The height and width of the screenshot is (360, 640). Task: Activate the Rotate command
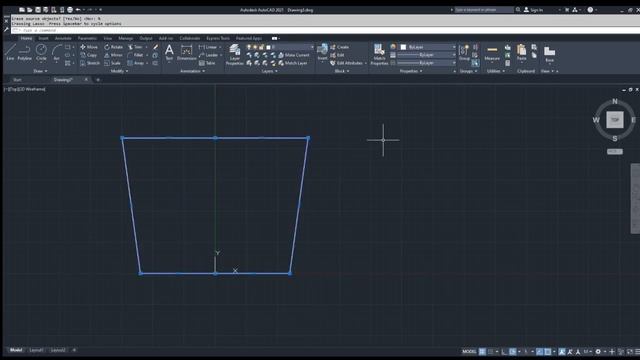[x=113, y=47]
